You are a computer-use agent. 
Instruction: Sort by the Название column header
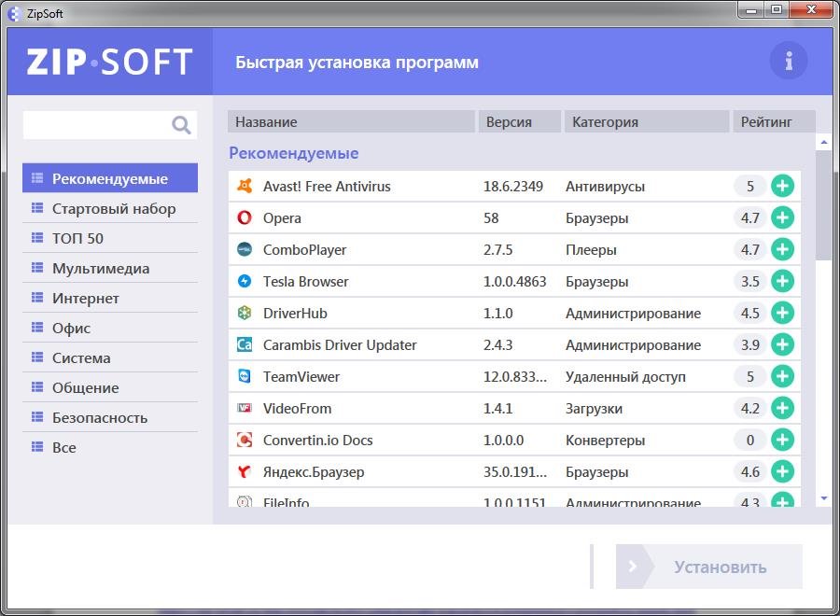point(352,121)
